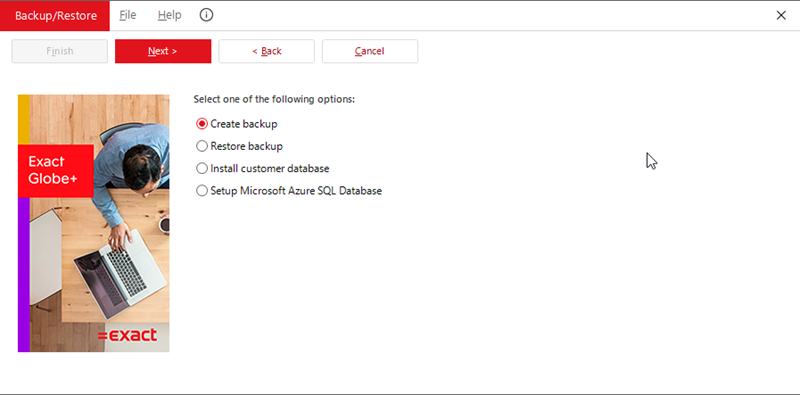This screenshot has height=395, width=800.
Task: Open the Help menu
Action: tap(169, 15)
